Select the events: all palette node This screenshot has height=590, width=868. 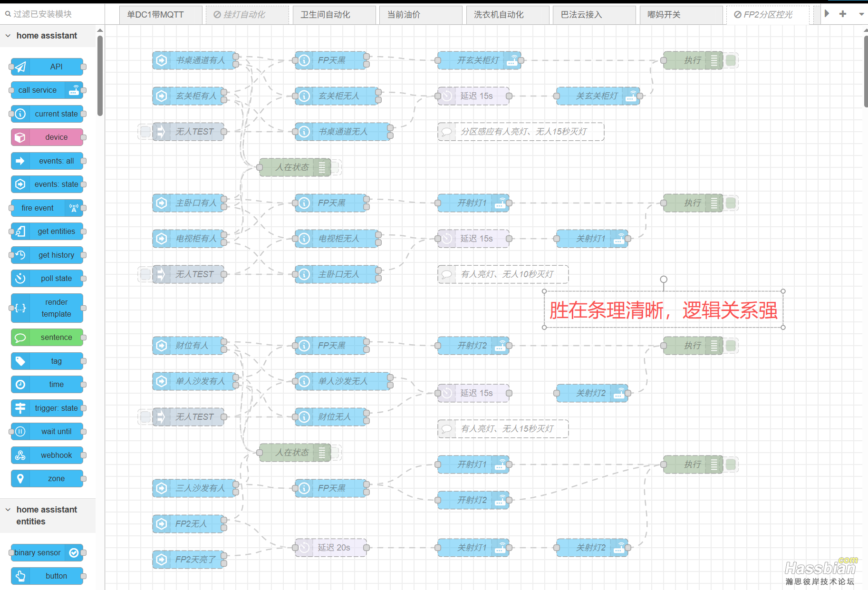(47, 161)
